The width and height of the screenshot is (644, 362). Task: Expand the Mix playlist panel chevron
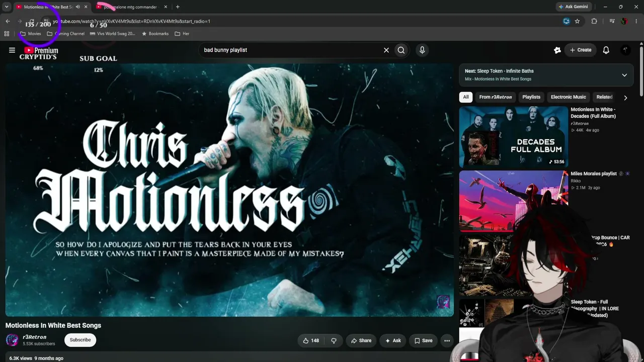click(x=624, y=75)
